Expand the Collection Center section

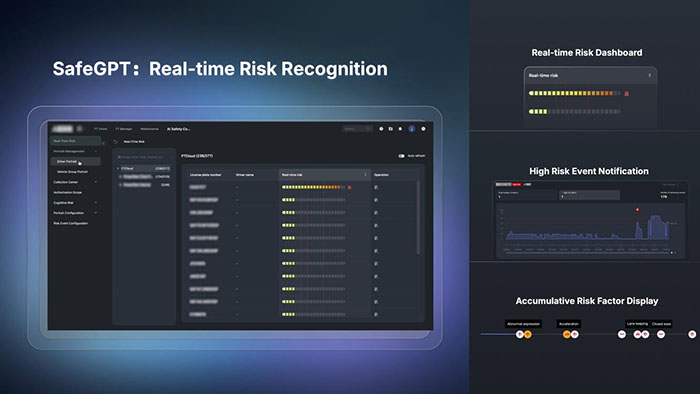96,182
